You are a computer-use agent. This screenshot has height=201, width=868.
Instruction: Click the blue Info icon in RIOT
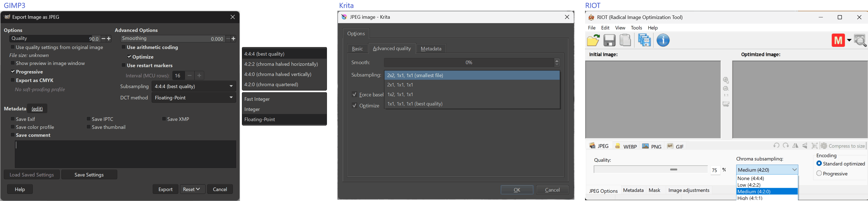click(x=663, y=40)
